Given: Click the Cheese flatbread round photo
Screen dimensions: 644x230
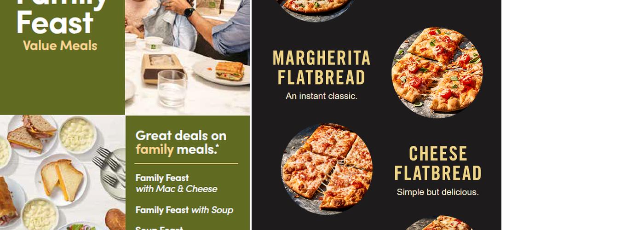Looking at the screenshot, I should (x=327, y=169).
